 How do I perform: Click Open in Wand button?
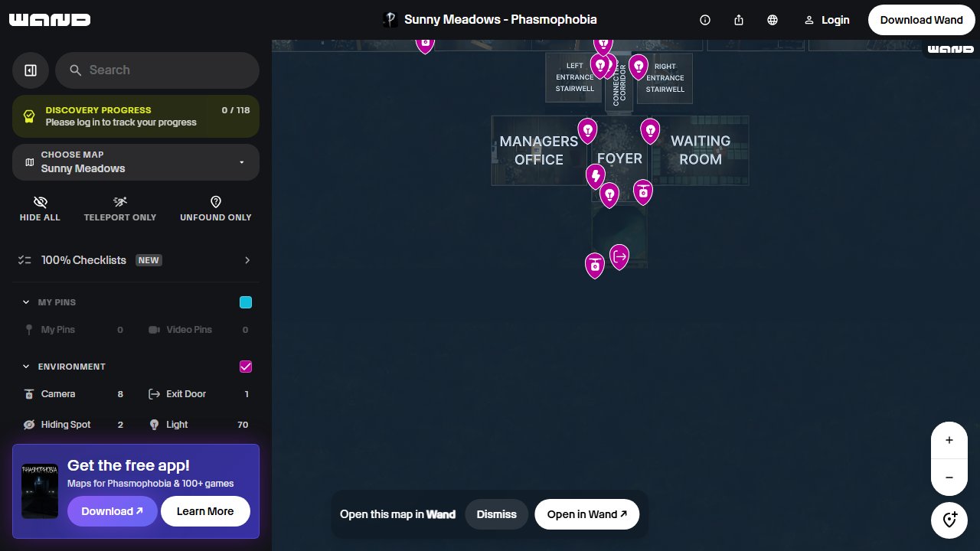(586, 514)
